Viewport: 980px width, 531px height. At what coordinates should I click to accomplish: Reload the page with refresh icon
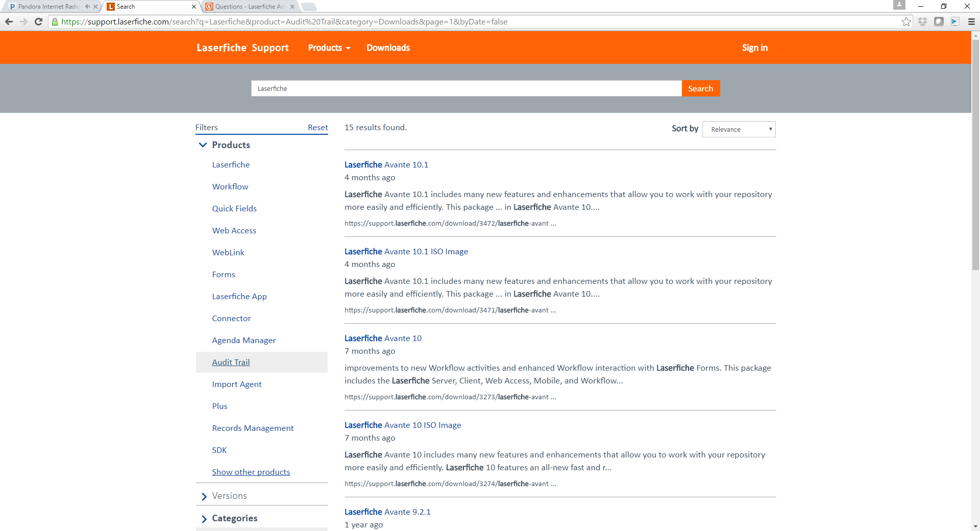[38, 21]
